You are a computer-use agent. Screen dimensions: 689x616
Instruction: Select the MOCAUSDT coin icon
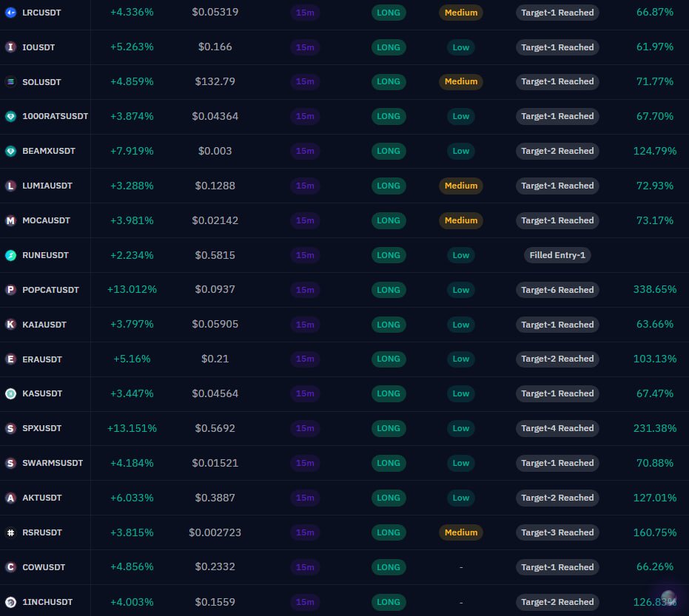[x=10, y=220]
